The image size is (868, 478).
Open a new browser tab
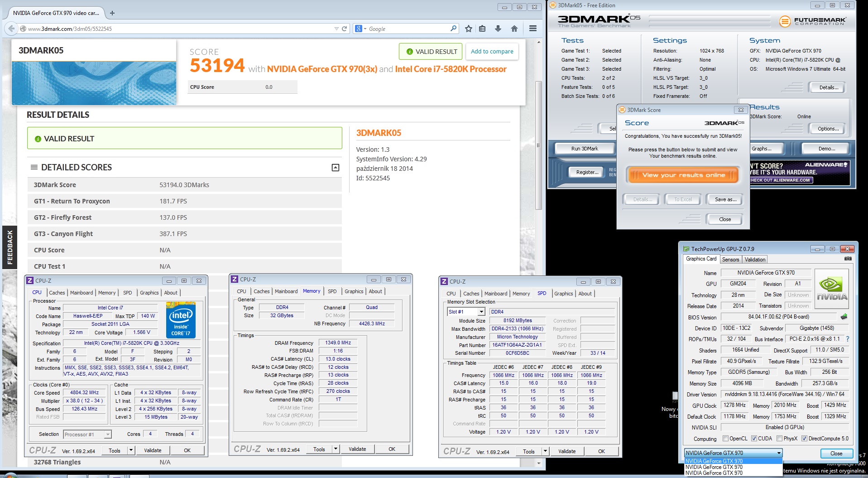[x=112, y=13]
